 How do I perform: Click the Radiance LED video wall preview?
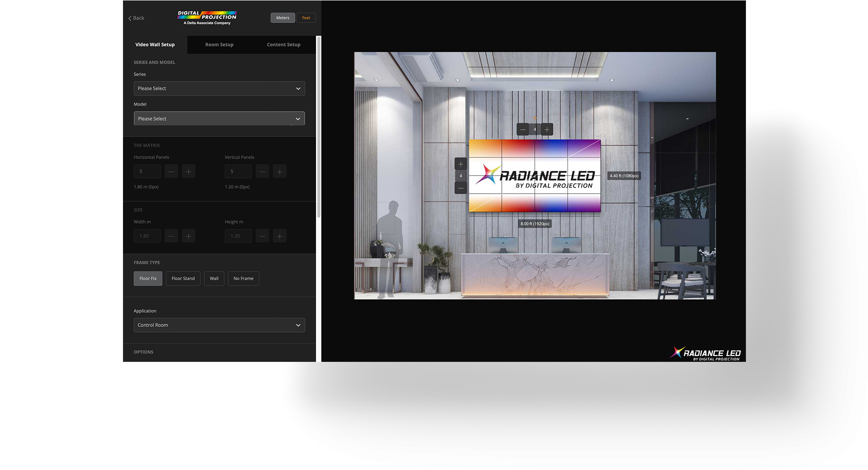pyautogui.click(x=535, y=176)
